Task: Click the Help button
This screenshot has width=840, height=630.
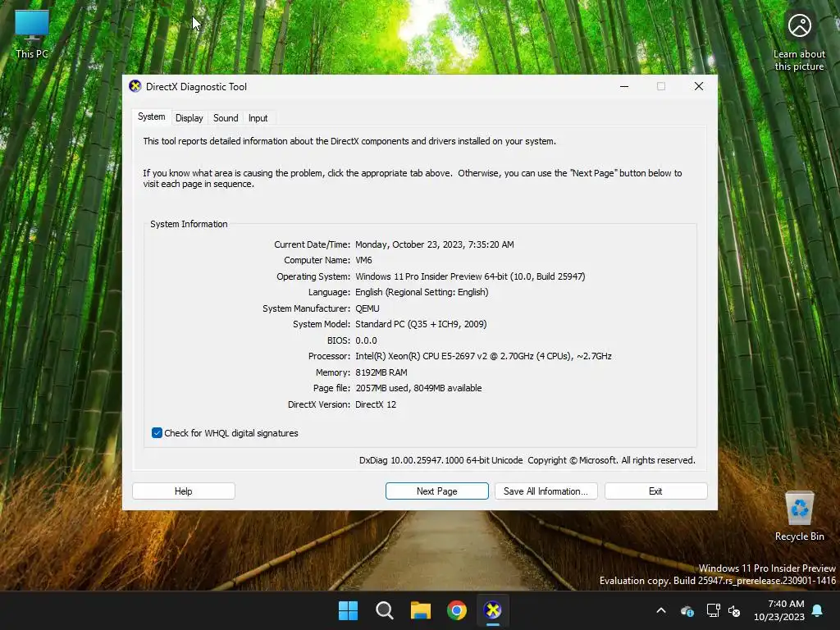Action: click(x=183, y=491)
